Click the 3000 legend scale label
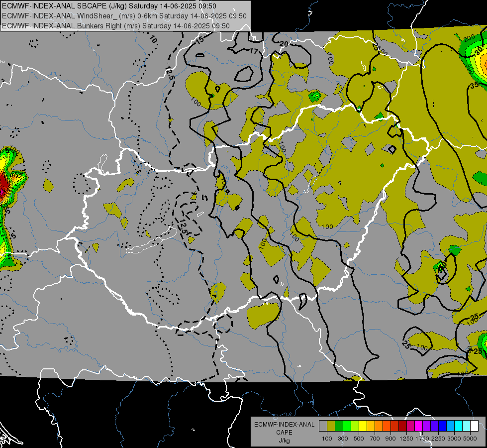 click(454, 439)
